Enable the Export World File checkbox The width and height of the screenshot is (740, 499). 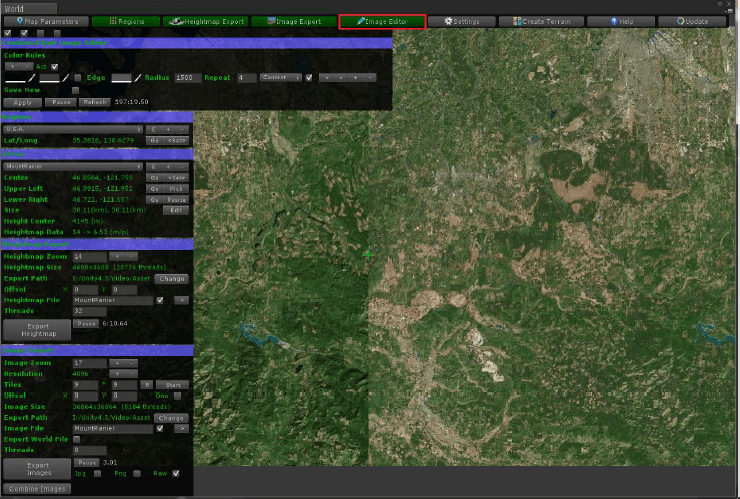coord(76,440)
